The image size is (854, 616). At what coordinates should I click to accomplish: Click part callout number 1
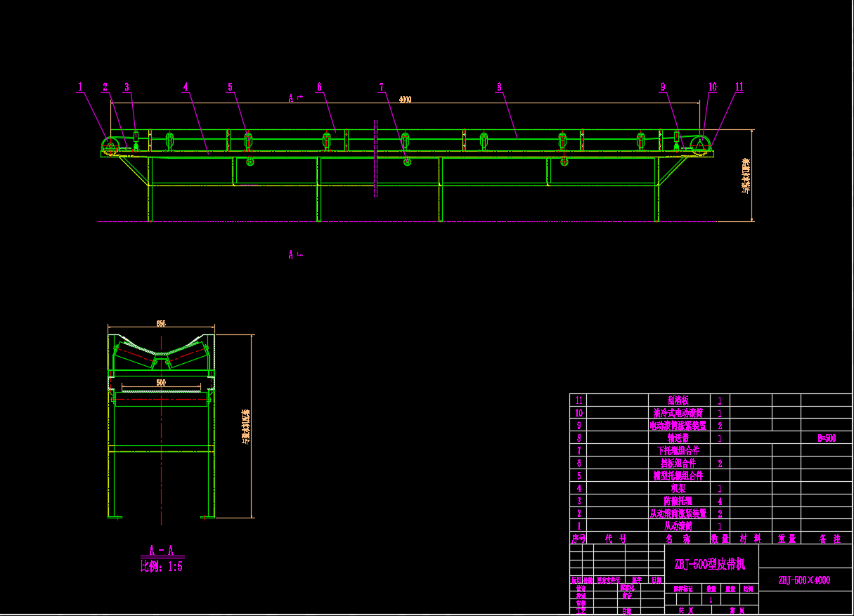(80, 87)
